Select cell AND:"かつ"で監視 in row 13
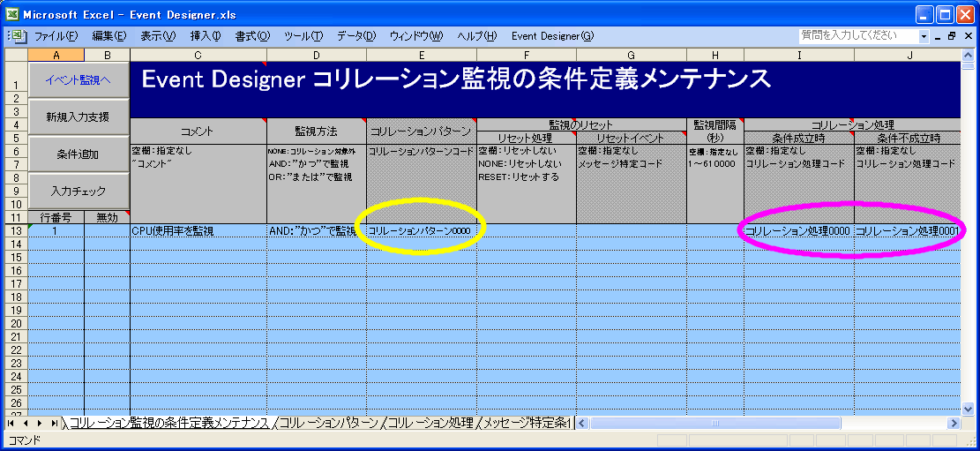 [x=317, y=231]
